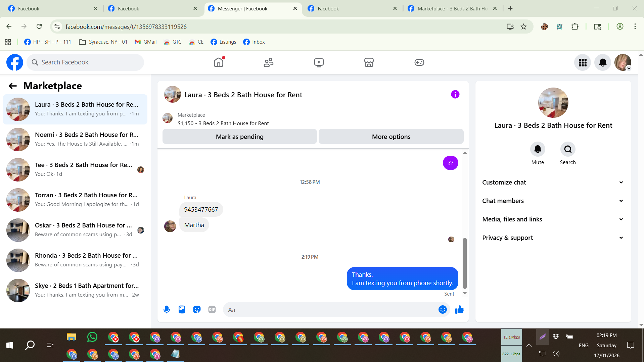Open the Facebook menu grid icon
Viewport: 644px width, 362px height.
click(x=583, y=62)
